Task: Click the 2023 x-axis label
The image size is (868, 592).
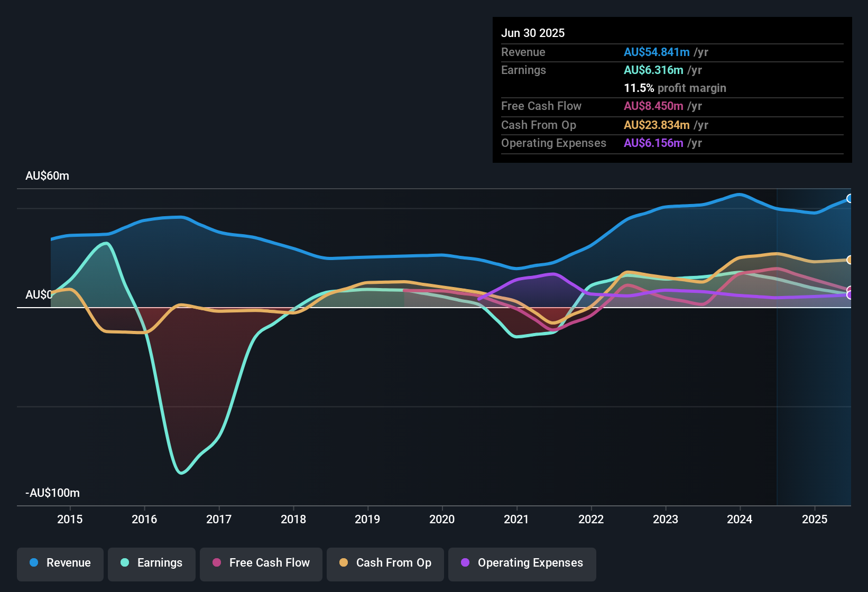Action: point(666,519)
